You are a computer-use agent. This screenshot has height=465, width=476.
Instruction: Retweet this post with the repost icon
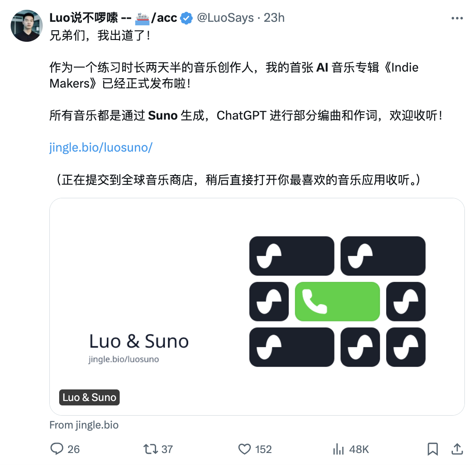pyautogui.click(x=150, y=449)
